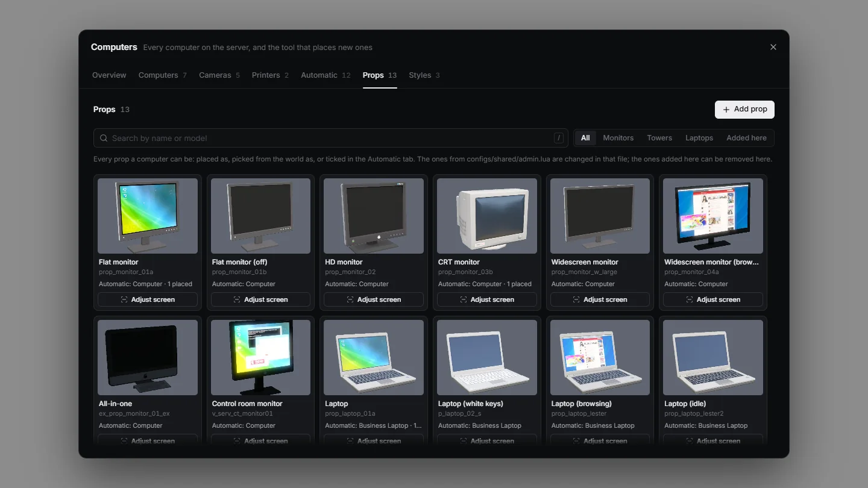Screen dimensions: 868x488
Task: Select the ex_prop_monitor_01_ex model name
Action: click(x=134, y=414)
